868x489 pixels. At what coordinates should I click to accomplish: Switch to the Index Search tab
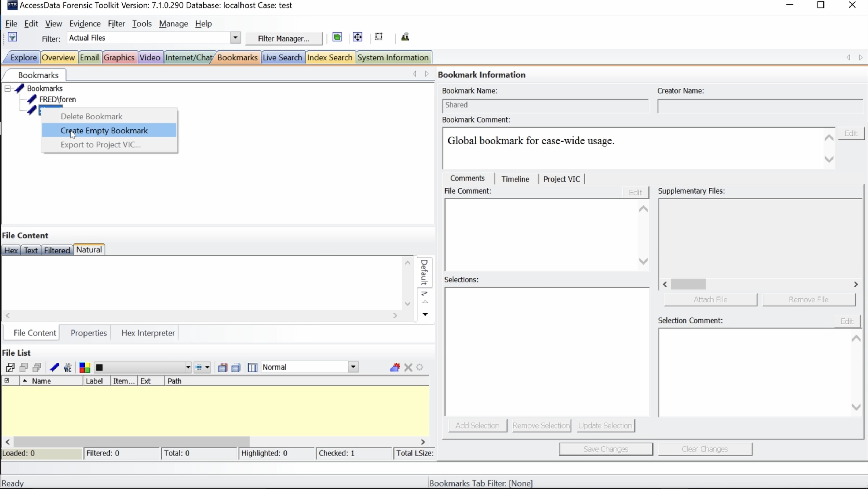[330, 57]
